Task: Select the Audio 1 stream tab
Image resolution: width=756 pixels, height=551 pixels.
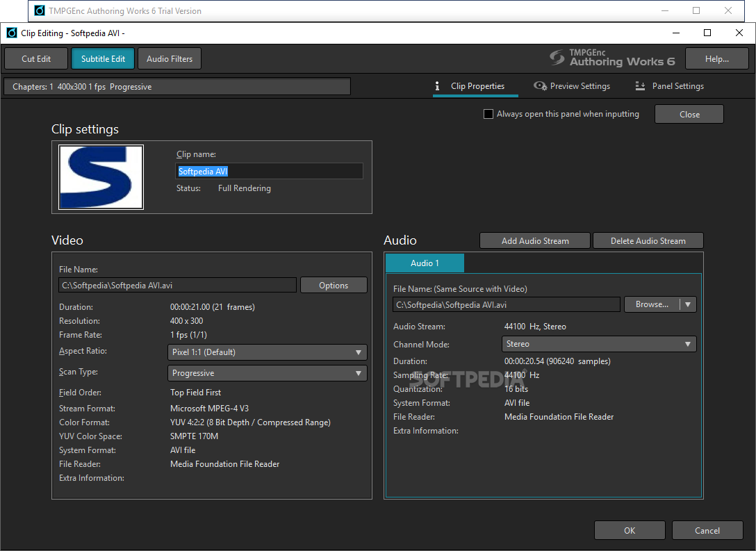Action: point(425,263)
